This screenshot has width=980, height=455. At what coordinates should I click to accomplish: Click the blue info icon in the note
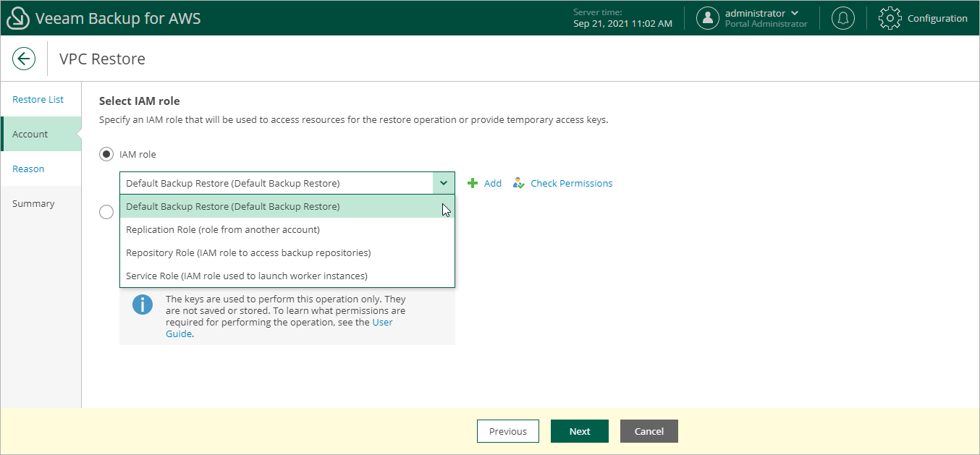point(143,305)
